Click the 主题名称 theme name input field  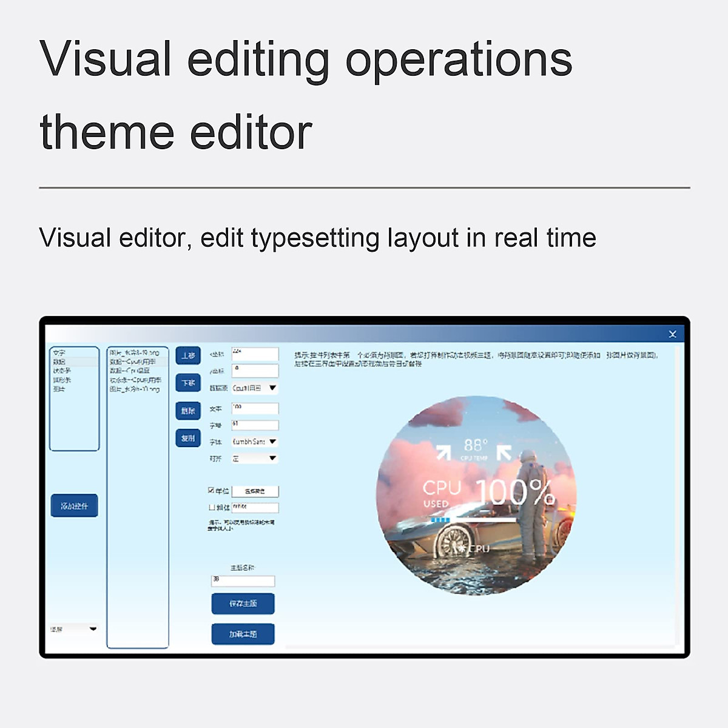(x=243, y=581)
